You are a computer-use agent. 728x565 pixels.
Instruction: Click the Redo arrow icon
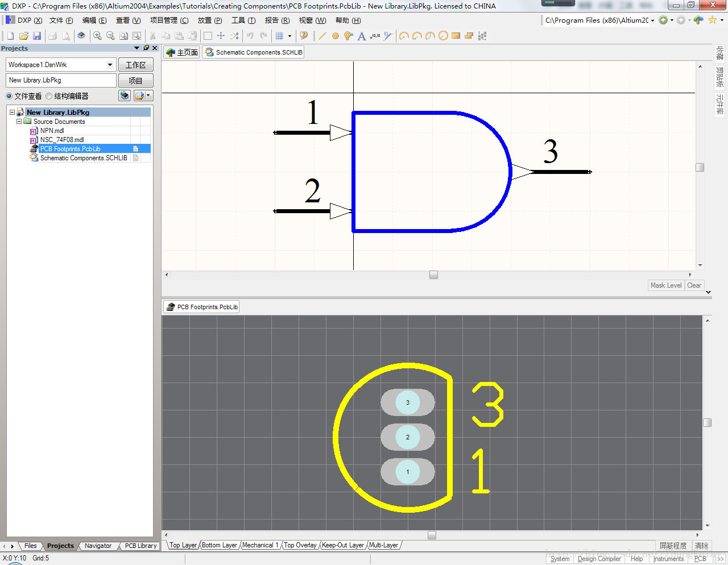[x=263, y=36]
